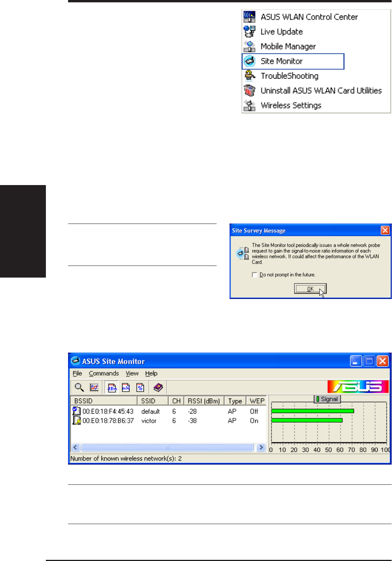Viewport: 392px width, 561px height.
Task: Click the Signal legend label
Action: tap(327, 399)
